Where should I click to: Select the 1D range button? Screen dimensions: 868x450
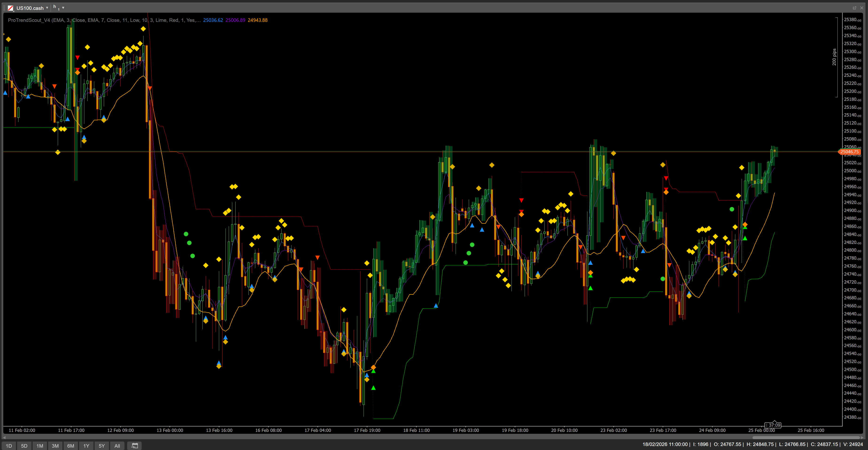click(9, 446)
